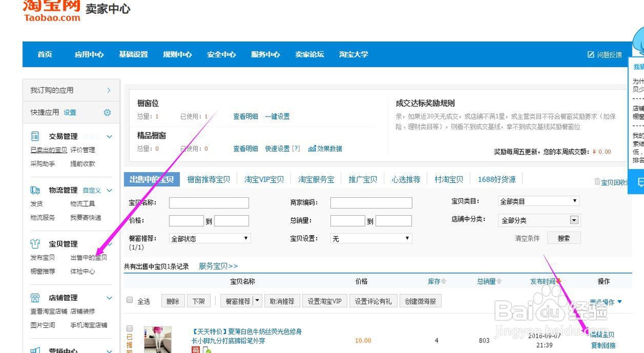The width and height of the screenshot is (644, 353).
Task: Switch to the 橱窗推荐宝贝 tab
Action: tap(209, 180)
